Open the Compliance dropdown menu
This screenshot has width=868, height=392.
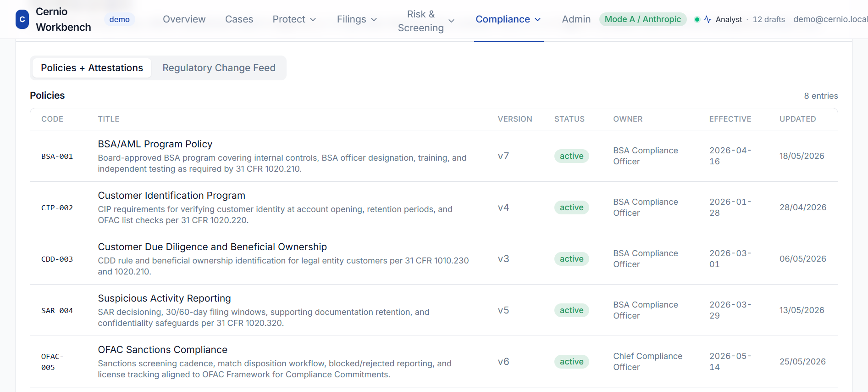pyautogui.click(x=509, y=19)
